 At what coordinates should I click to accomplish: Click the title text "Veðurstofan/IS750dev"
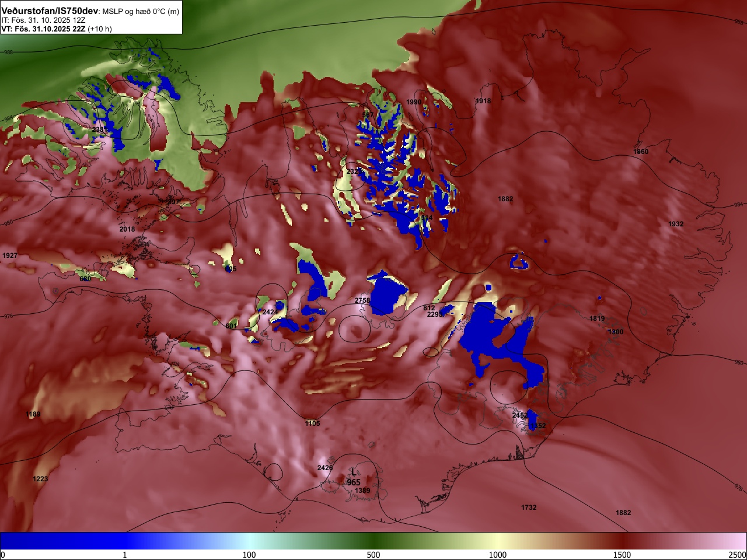click(x=50, y=11)
